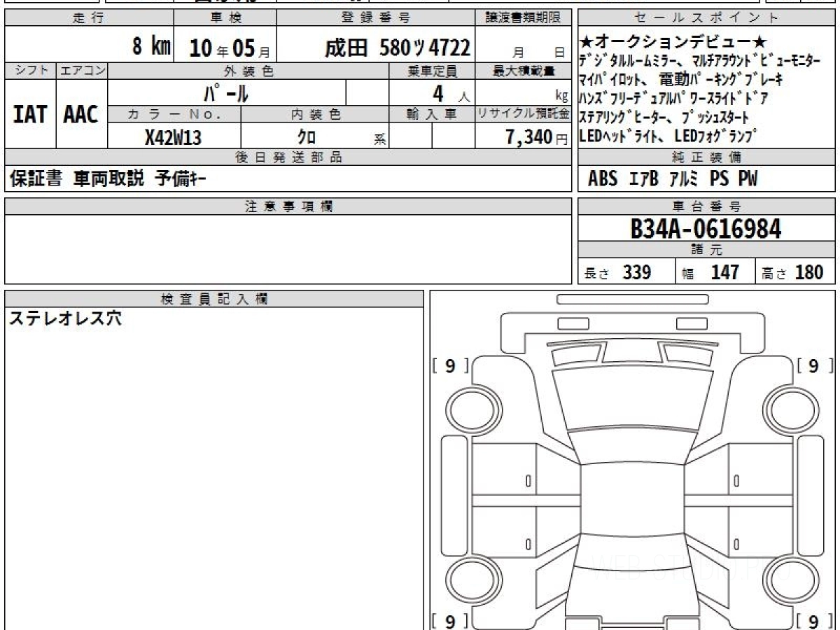Select registration number 成田 580ツ4722
This screenshot has width=840, height=630.
(397, 48)
